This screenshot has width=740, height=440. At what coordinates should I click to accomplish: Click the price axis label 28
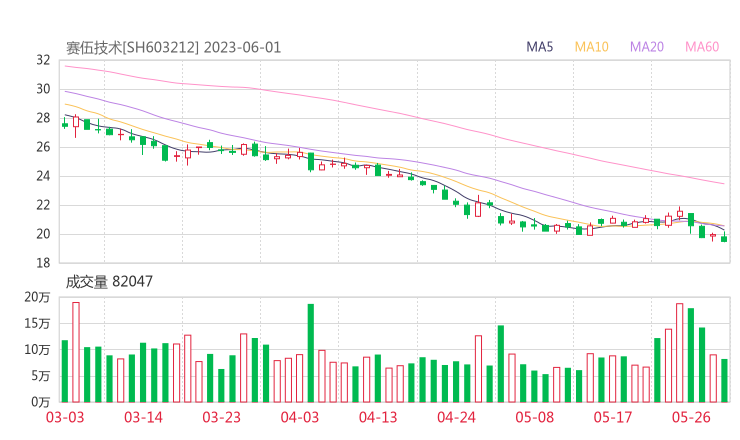(x=43, y=118)
